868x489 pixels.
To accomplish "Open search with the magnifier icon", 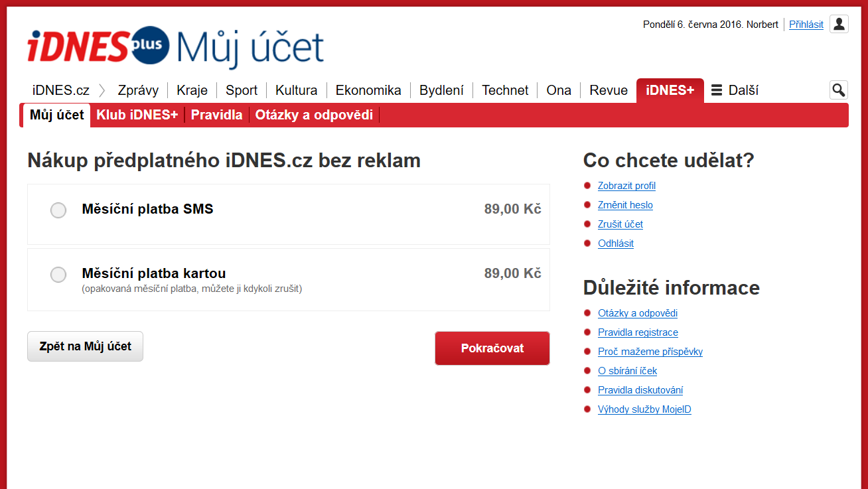I will (x=839, y=90).
